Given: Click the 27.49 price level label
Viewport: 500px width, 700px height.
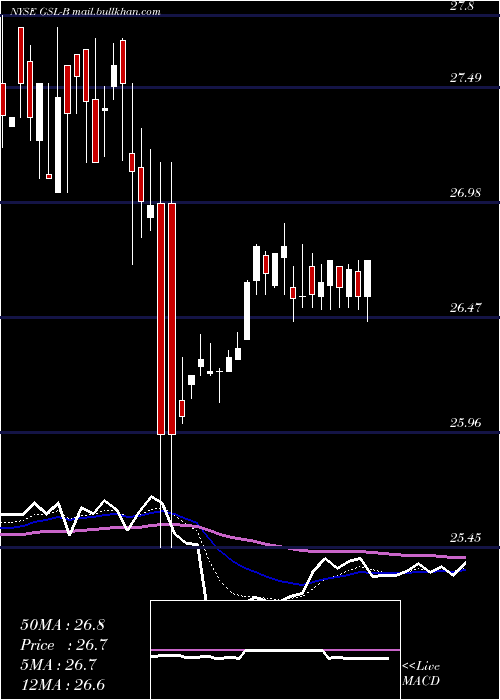Looking at the screenshot, I should (466, 78).
